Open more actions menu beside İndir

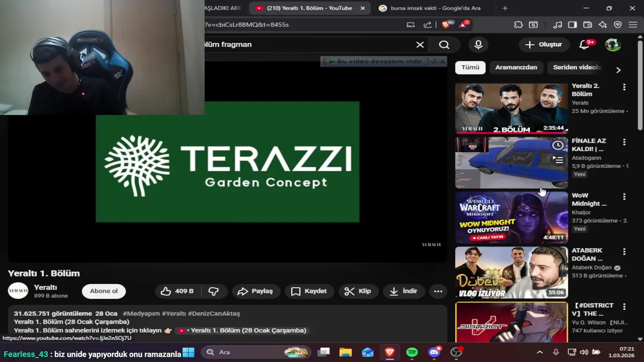[438, 291]
